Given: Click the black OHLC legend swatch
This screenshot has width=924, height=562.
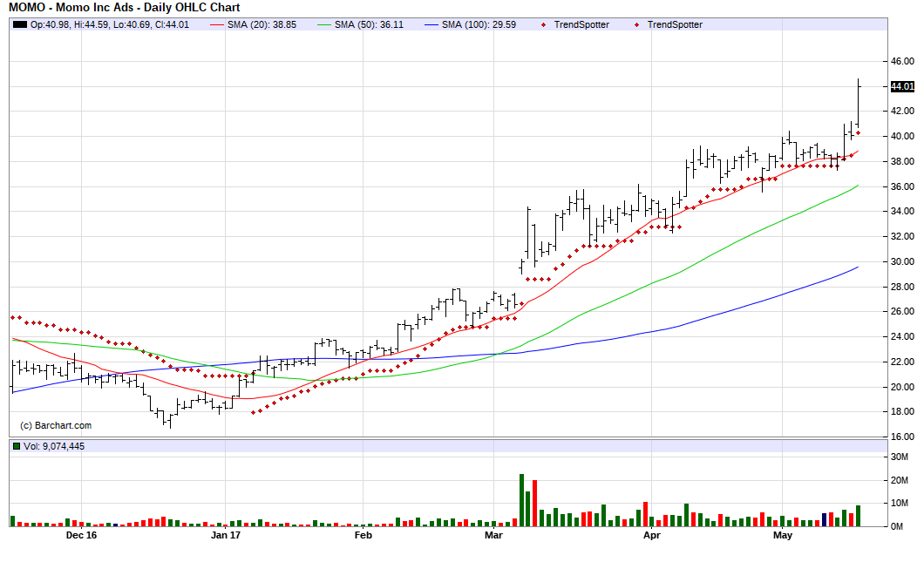Looking at the screenshot, I should 20,24.
